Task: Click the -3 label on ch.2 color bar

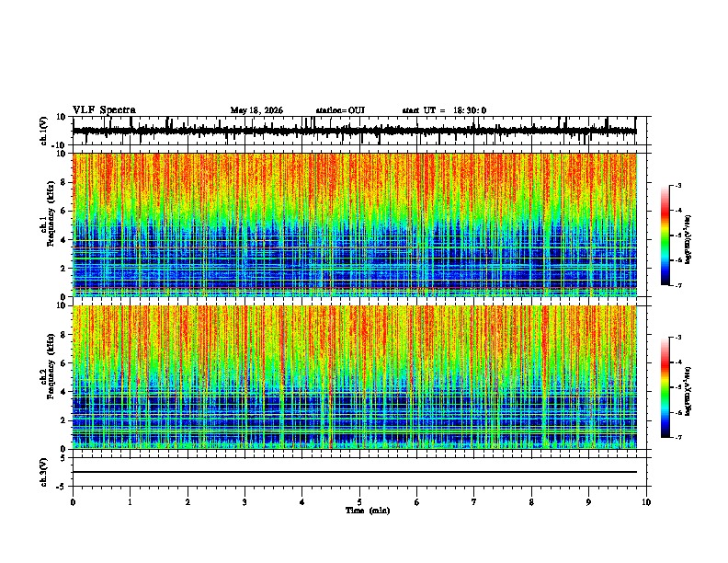Action: pyautogui.click(x=677, y=338)
